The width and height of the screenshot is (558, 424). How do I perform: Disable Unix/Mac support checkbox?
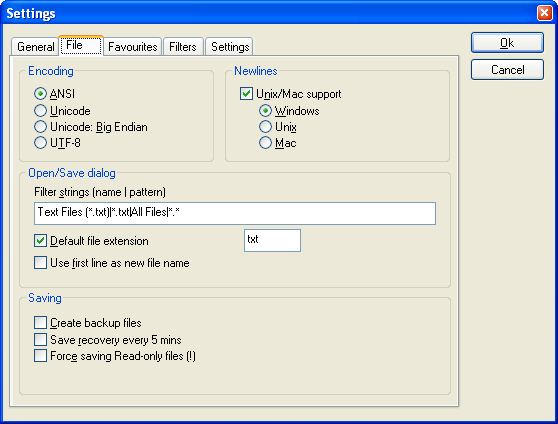(x=290, y=94)
